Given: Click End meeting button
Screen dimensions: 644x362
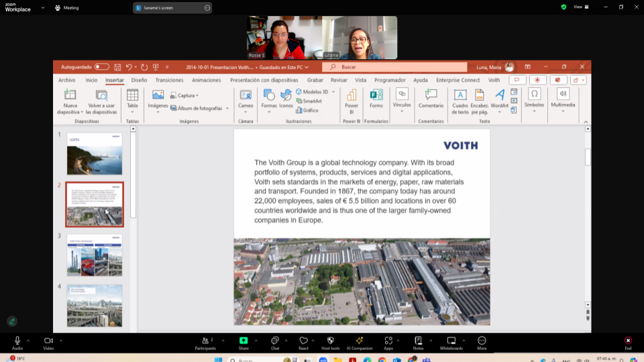Looking at the screenshot, I should [628, 343].
